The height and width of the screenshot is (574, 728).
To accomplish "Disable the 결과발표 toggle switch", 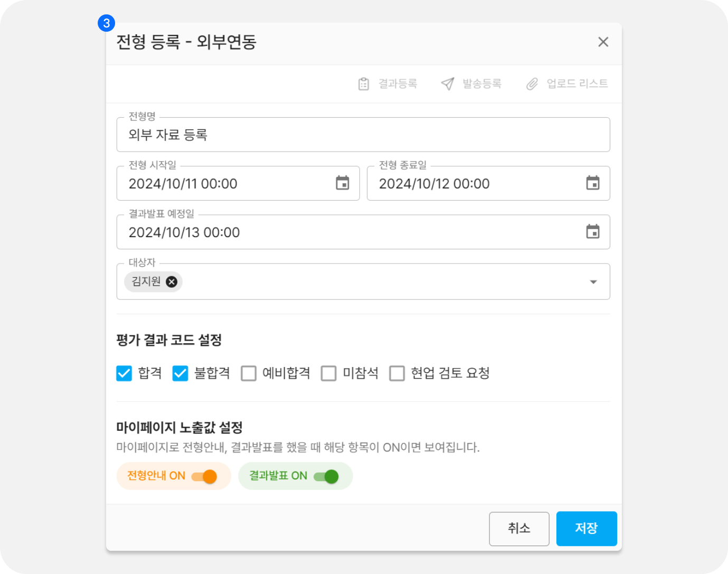I will click(x=326, y=477).
